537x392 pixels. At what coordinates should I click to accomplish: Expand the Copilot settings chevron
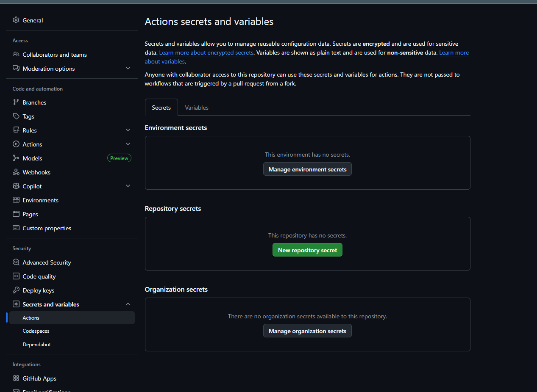click(x=128, y=186)
